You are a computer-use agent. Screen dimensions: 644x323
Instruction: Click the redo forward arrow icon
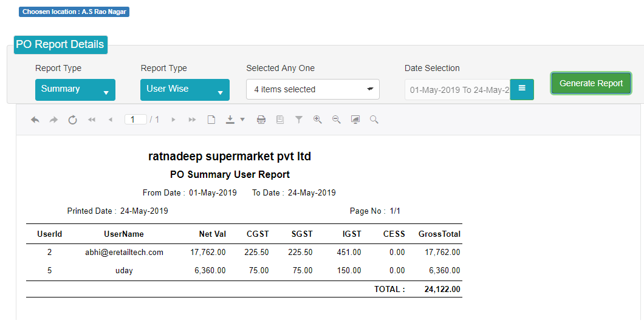pos(53,120)
